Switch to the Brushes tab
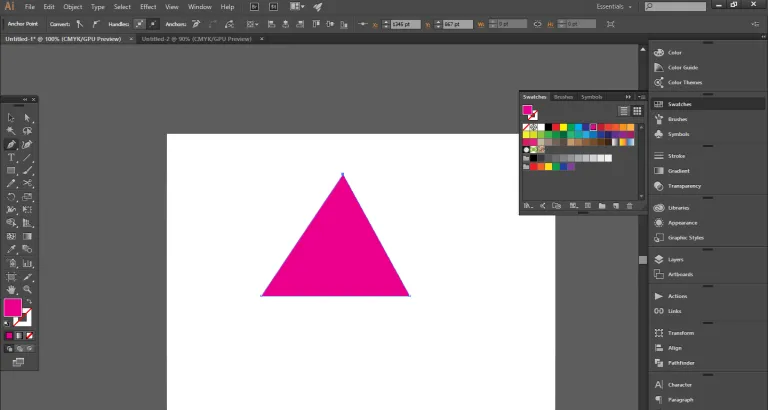Screen dimensions: 768x410 click(563, 97)
